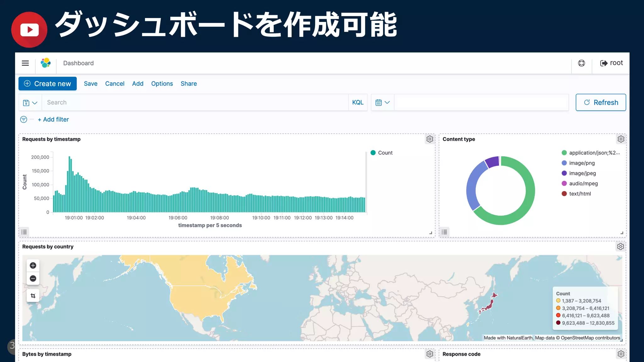Expand the saved query dropdown

[x=30, y=102]
